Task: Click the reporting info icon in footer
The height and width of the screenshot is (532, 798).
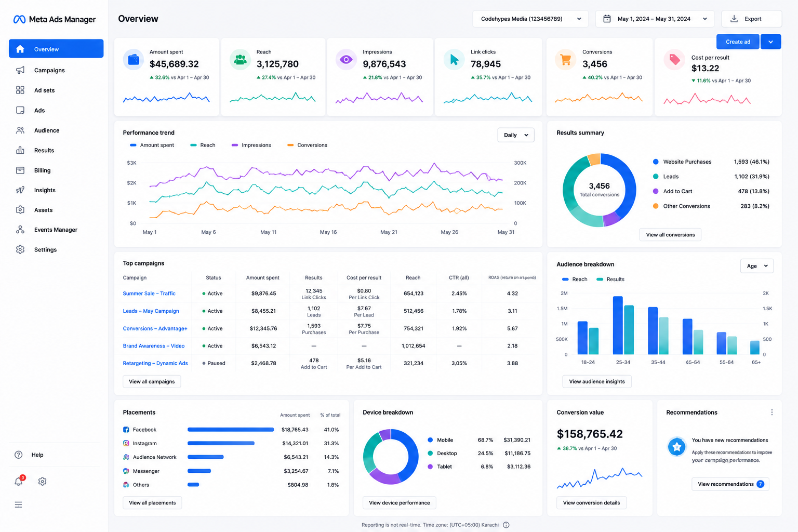Action: pyautogui.click(x=506, y=525)
